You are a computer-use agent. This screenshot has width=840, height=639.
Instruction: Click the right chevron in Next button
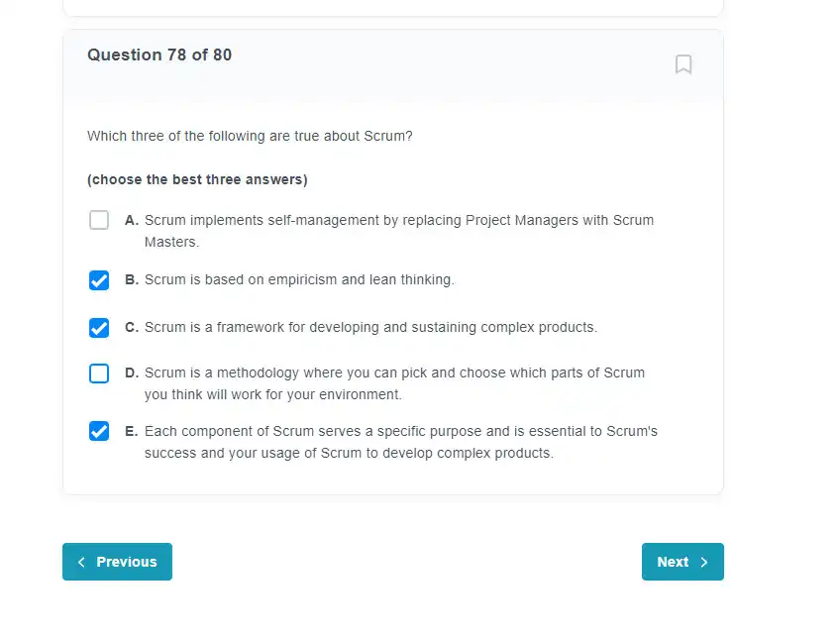point(704,562)
